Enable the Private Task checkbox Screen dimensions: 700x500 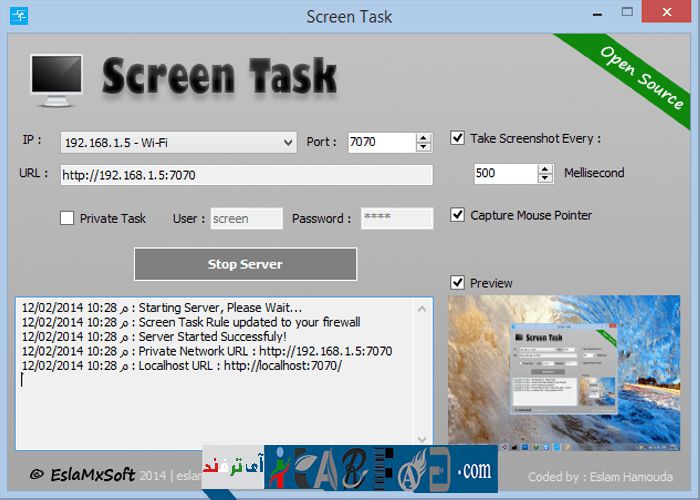point(67,218)
